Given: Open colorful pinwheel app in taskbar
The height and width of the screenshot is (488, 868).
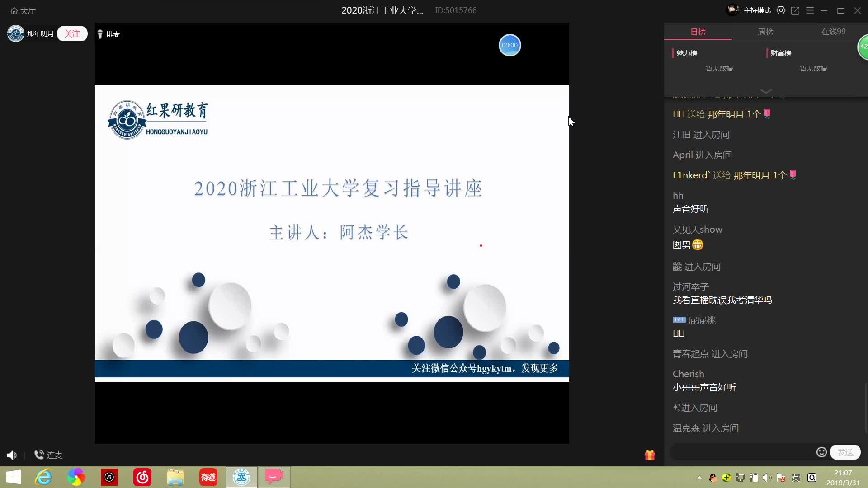Looking at the screenshot, I should [x=76, y=477].
